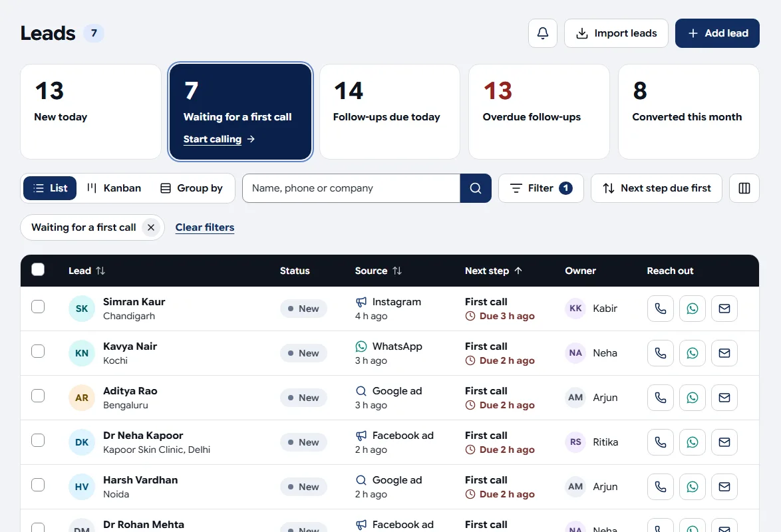Viewport: 781px width, 532px height.
Task: Email Dr Neha Kapoor via envelope icon
Action: [x=724, y=442]
